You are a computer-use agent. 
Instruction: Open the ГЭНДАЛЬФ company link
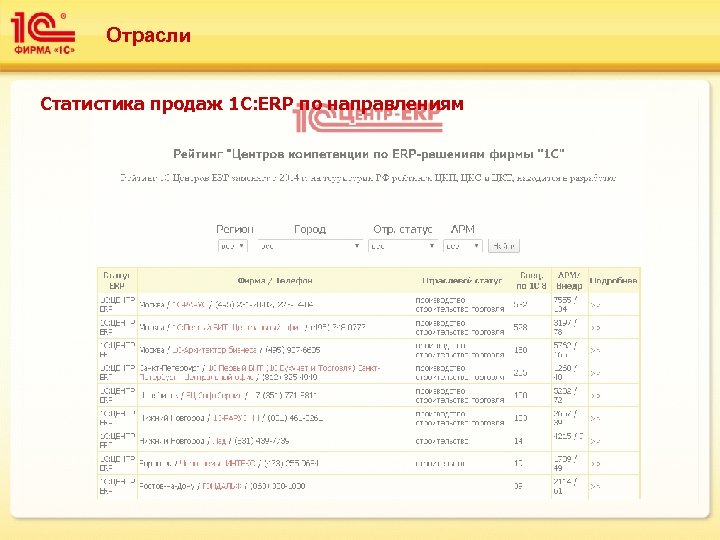point(222,486)
